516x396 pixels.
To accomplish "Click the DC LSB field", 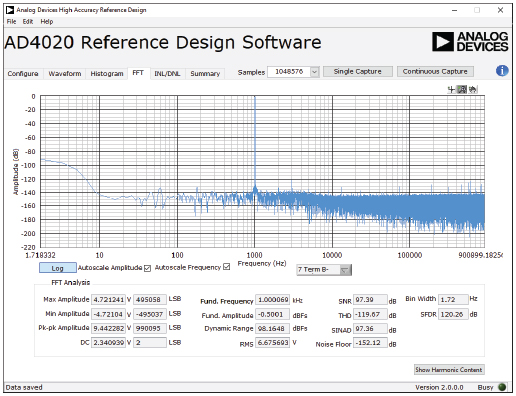I will [x=150, y=342].
